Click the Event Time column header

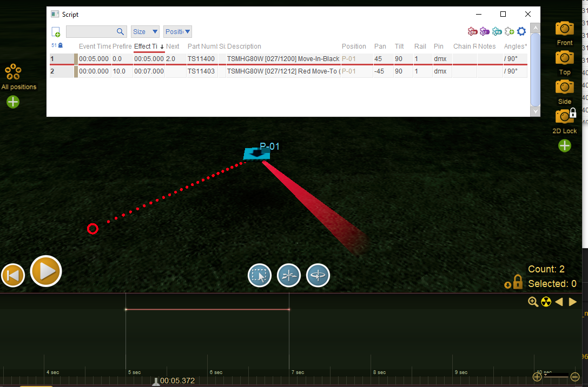95,46
